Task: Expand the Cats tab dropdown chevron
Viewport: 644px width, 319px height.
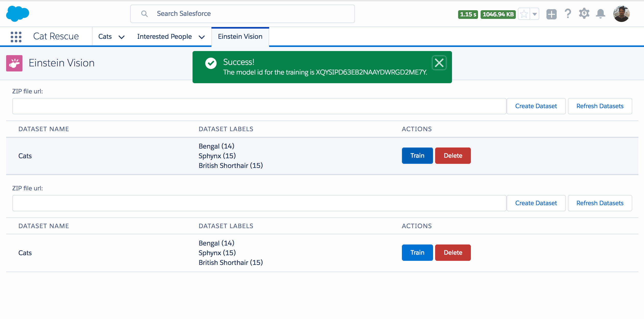Action: [122, 37]
